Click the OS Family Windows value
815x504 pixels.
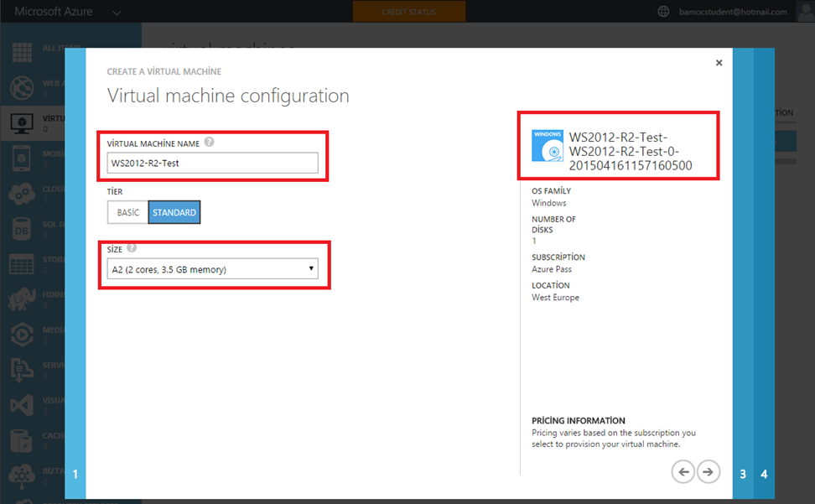click(549, 203)
